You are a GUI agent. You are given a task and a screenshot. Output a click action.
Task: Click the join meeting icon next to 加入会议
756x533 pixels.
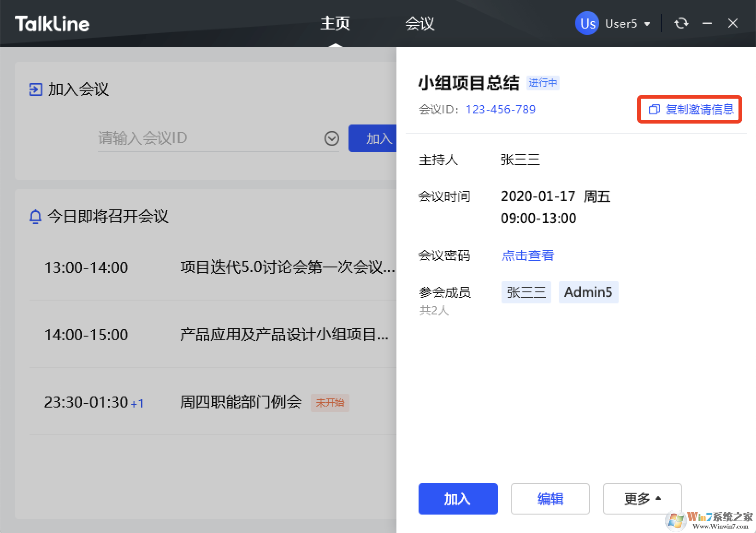(35, 89)
